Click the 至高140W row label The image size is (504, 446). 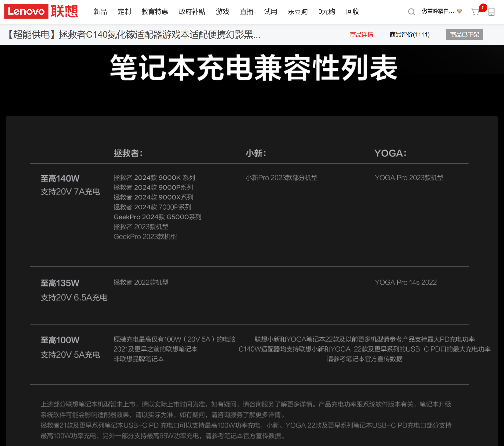coord(60,178)
